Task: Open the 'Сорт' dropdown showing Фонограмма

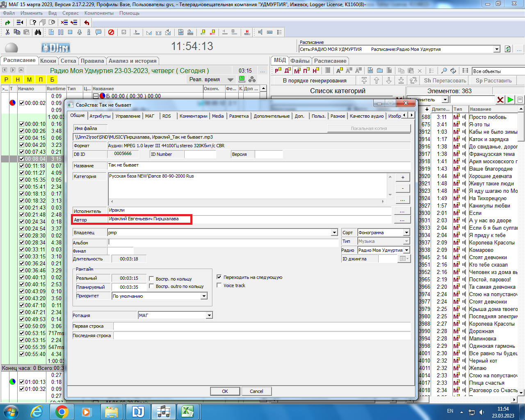Action: click(x=406, y=233)
